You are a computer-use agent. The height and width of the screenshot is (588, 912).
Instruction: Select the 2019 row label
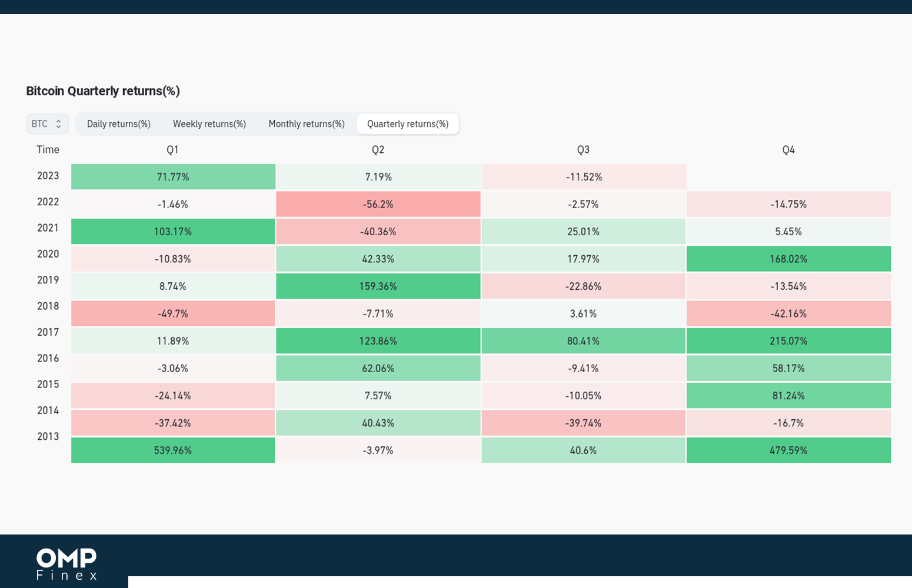pyautogui.click(x=48, y=280)
